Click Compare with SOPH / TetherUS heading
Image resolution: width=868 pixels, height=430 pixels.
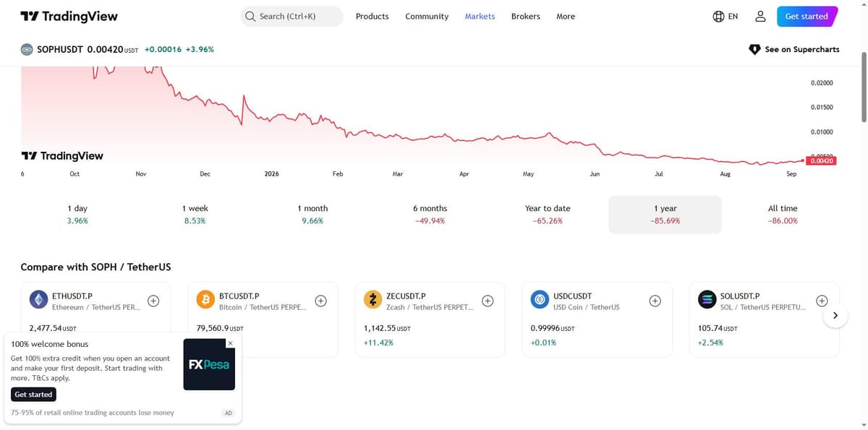95,267
